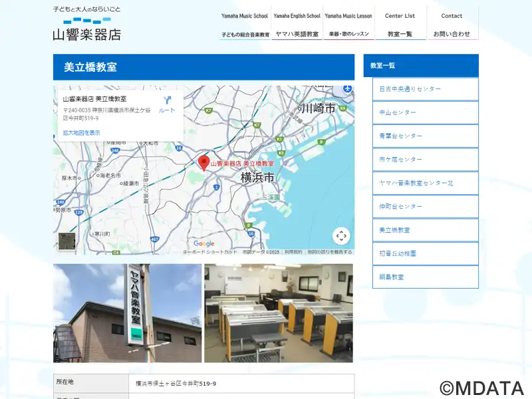Open the map camera controls button
532x399 pixels.
tap(341, 236)
